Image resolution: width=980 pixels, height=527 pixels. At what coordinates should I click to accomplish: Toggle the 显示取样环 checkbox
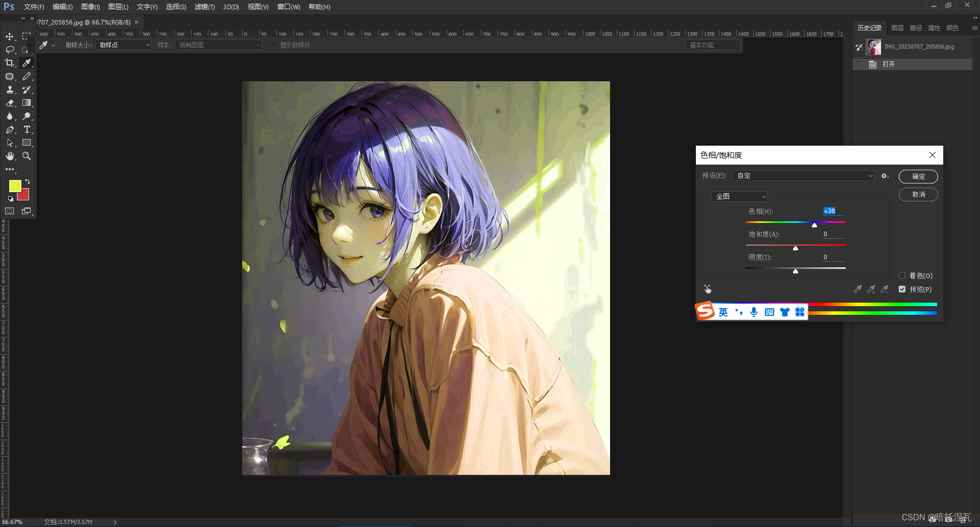click(x=273, y=45)
